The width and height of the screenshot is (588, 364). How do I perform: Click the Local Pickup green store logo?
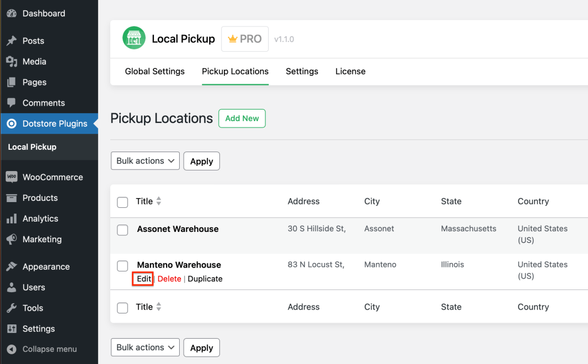click(x=134, y=39)
